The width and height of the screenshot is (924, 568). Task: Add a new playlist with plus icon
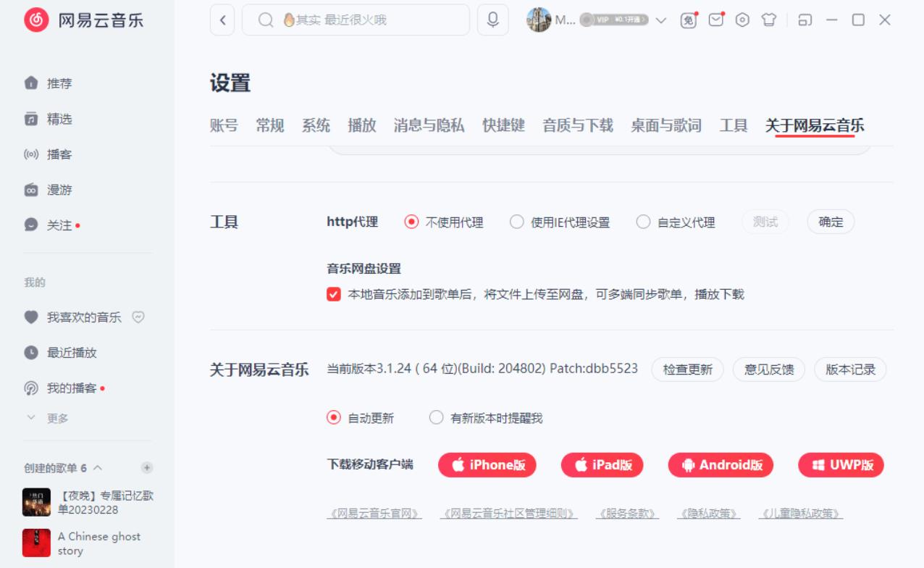(147, 468)
